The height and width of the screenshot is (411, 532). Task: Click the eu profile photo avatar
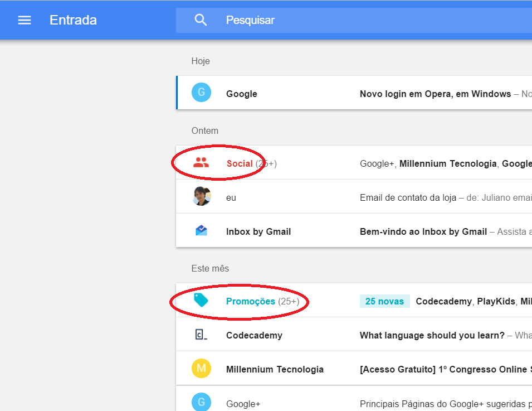coord(202,196)
